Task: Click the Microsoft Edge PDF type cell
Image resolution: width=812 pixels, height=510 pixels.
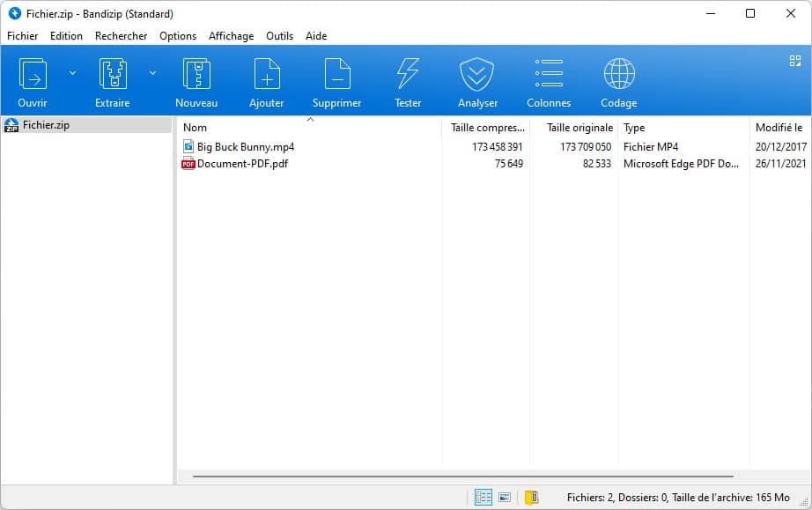Action: [x=681, y=164]
